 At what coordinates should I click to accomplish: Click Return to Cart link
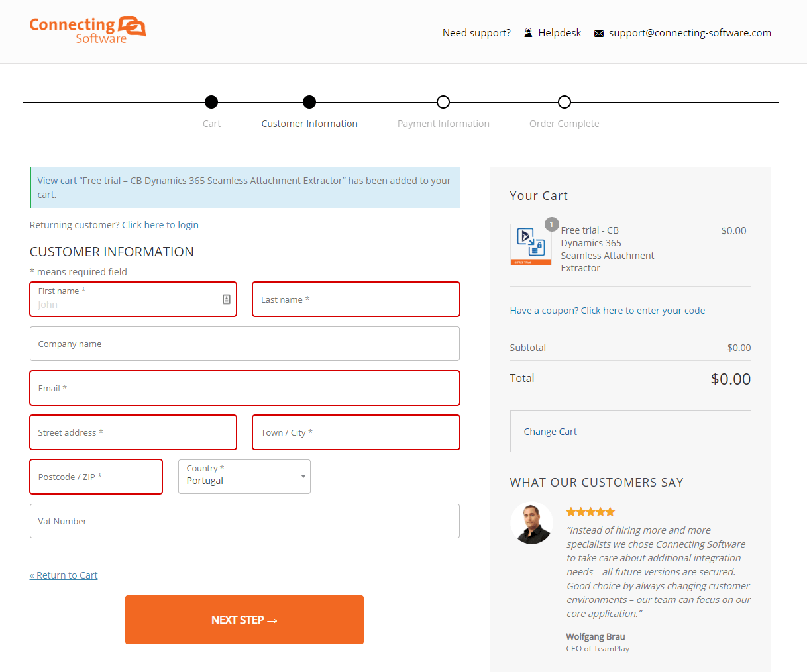pos(64,575)
